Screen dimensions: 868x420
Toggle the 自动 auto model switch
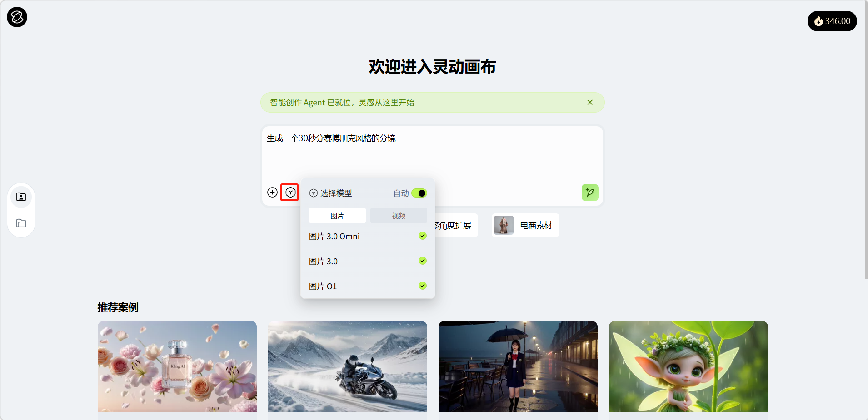419,193
